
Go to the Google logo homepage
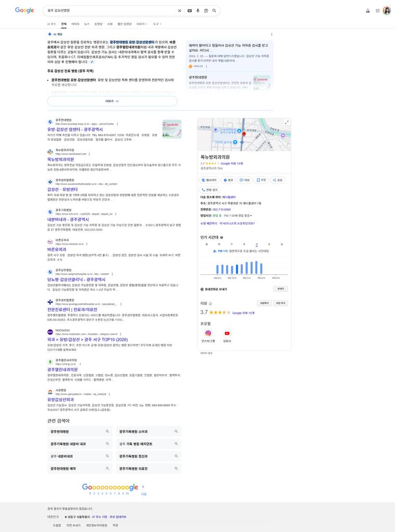point(24,10)
